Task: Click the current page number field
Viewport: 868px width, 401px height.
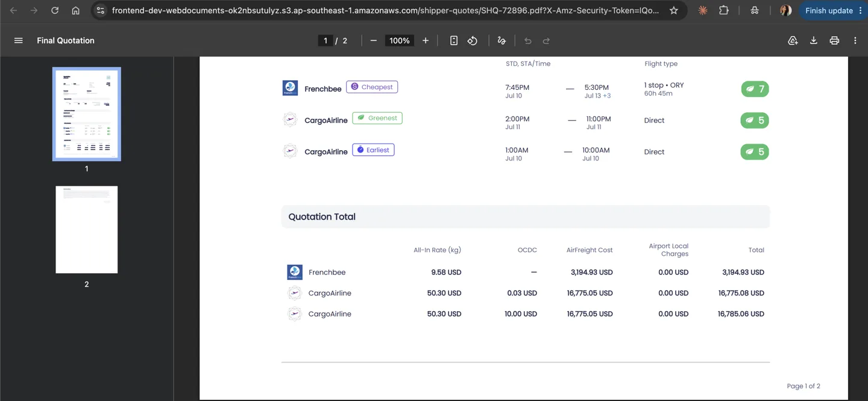Action: tap(325, 40)
